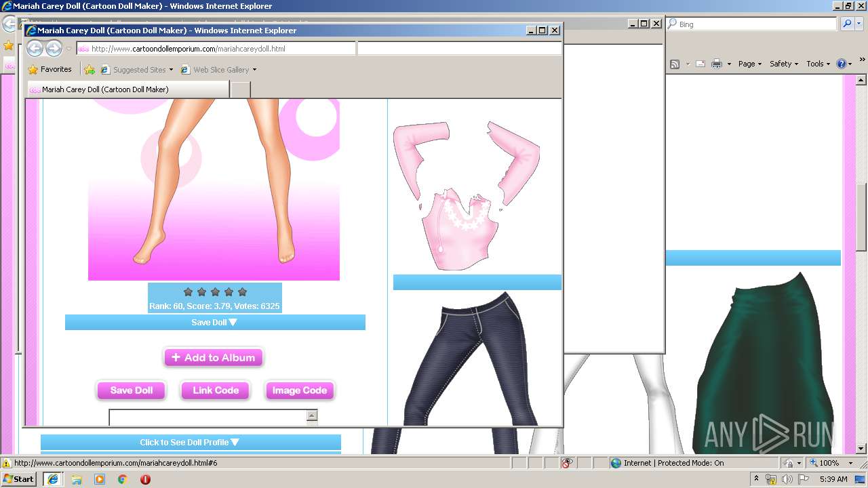
Task: Click the Bing search box
Action: (751, 24)
